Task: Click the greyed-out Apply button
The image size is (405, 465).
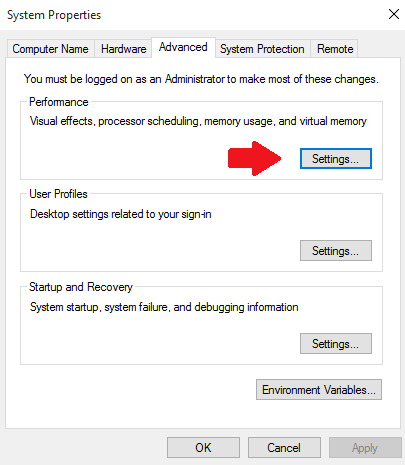Action: tap(365, 448)
